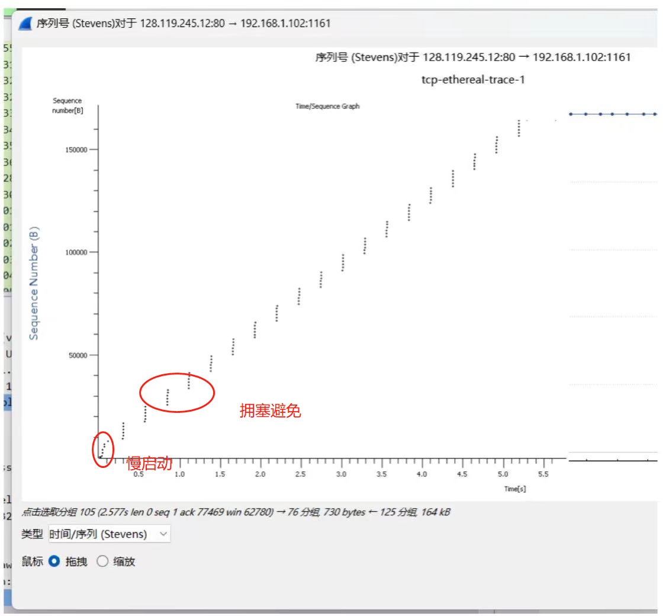Select the 缩放 mouse mode radio button

pyautogui.click(x=102, y=562)
